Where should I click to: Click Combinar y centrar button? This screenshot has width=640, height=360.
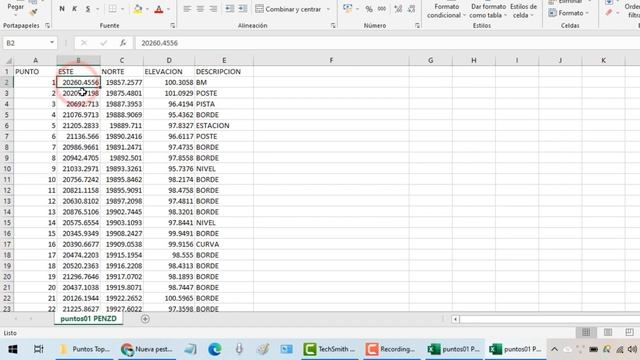coord(288,9)
